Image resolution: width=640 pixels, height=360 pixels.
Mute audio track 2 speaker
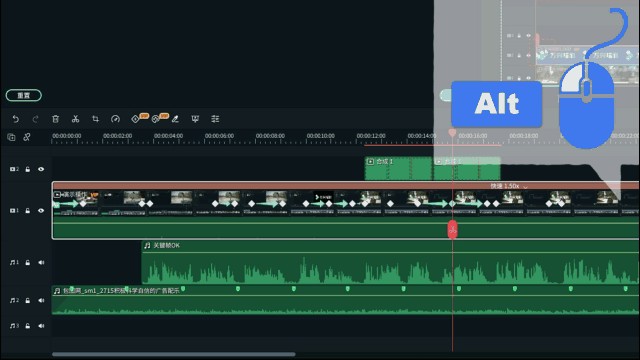click(41, 300)
